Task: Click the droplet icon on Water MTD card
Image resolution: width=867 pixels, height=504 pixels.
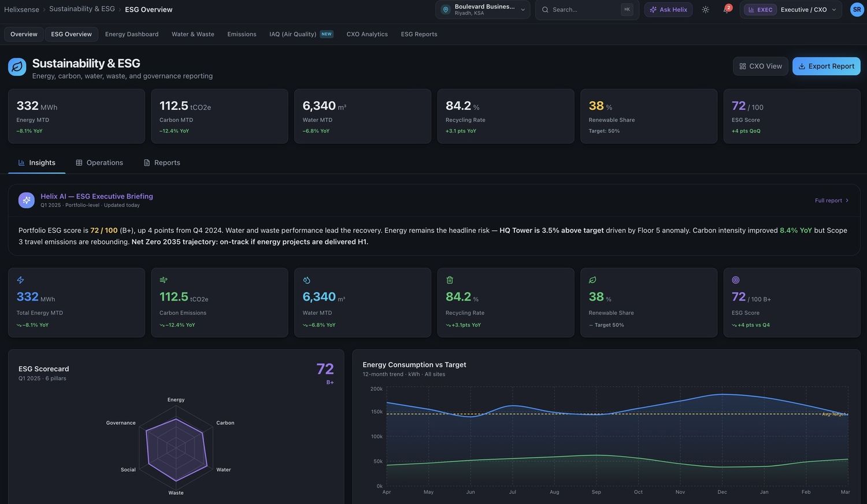Action: coord(307,280)
